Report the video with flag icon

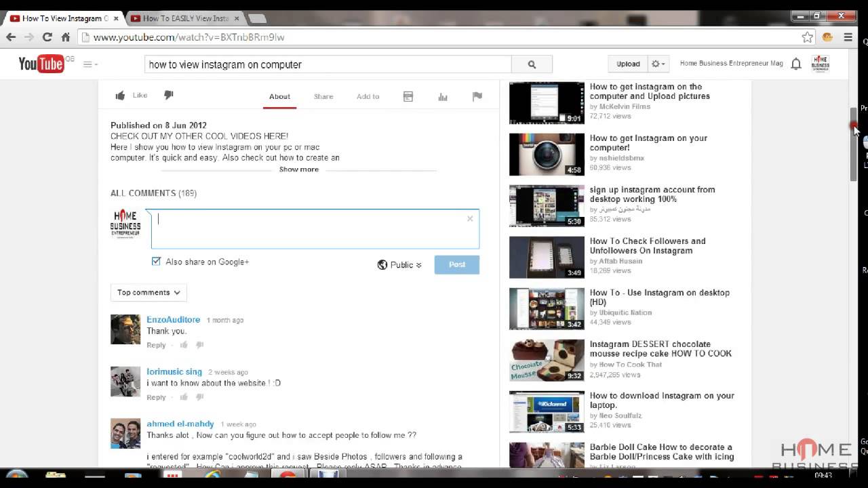point(477,96)
